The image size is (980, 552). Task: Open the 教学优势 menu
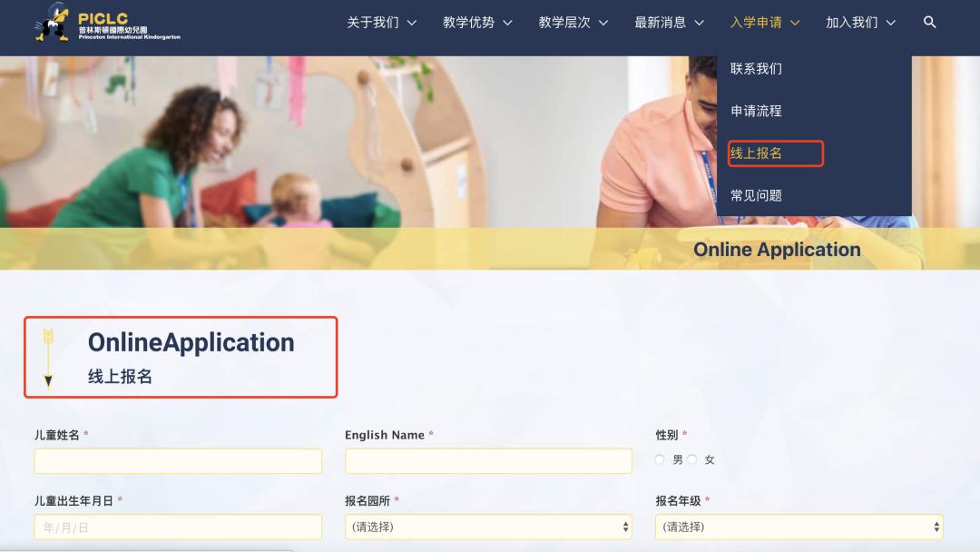[469, 22]
